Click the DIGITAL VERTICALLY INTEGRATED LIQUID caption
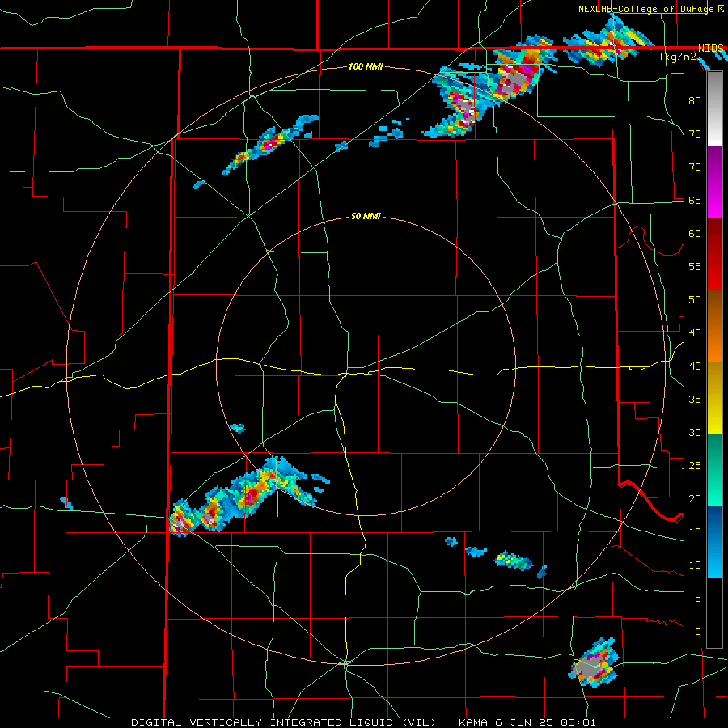Viewport: 728px width, 728px height. pyautogui.click(x=284, y=722)
